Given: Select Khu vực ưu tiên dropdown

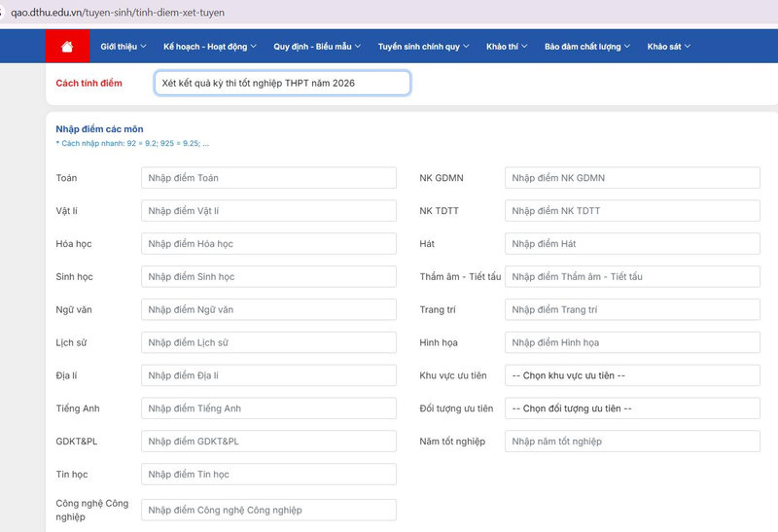Looking at the screenshot, I should coord(632,375).
